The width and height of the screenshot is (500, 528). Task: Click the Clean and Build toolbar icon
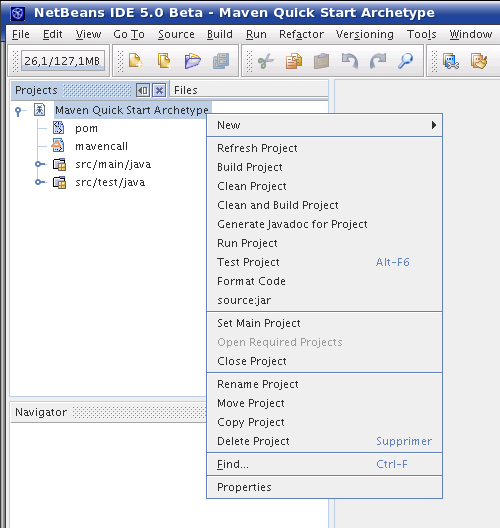[x=479, y=61]
